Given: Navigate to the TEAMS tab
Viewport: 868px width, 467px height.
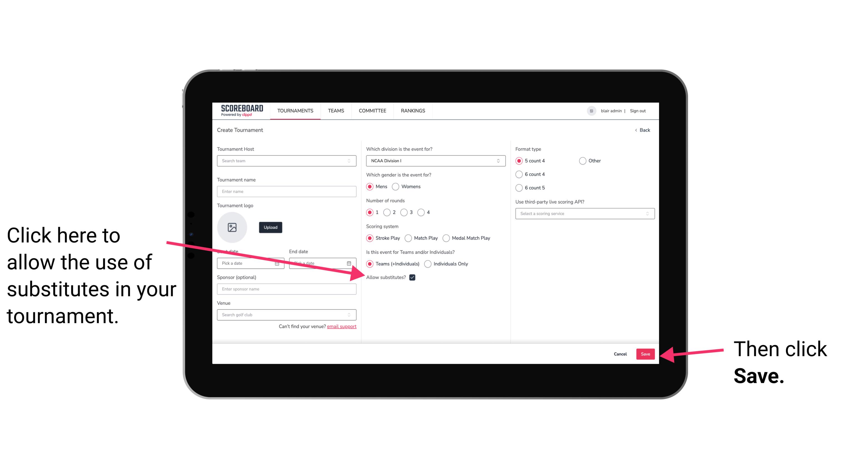Looking at the screenshot, I should 335,110.
